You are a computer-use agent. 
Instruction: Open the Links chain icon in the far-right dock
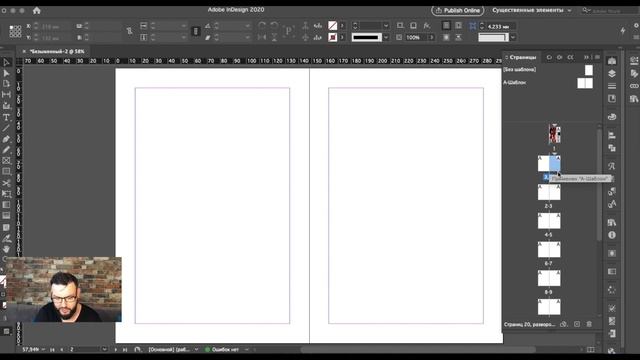coord(634,86)
